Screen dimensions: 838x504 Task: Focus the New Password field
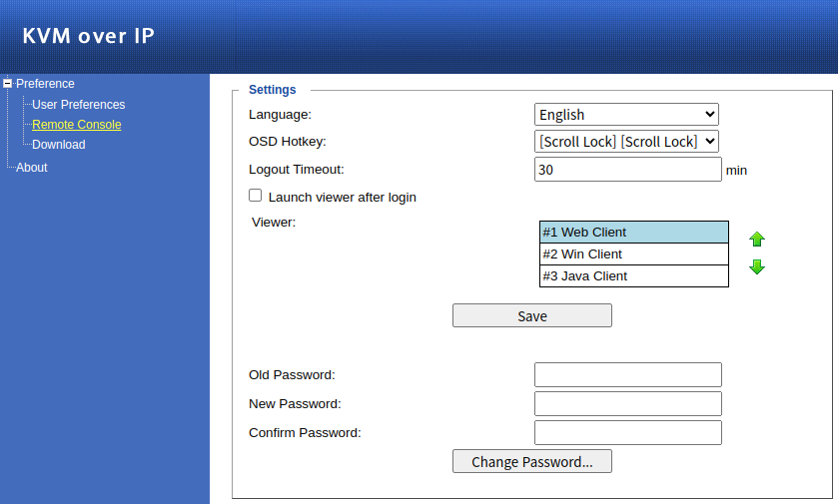[x=628, y=403]
